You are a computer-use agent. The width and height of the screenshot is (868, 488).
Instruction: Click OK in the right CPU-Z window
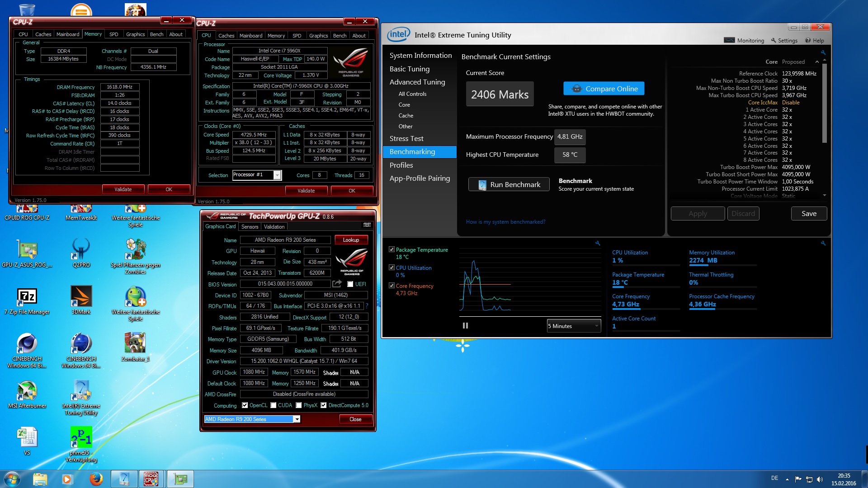(x=352, y=191)
